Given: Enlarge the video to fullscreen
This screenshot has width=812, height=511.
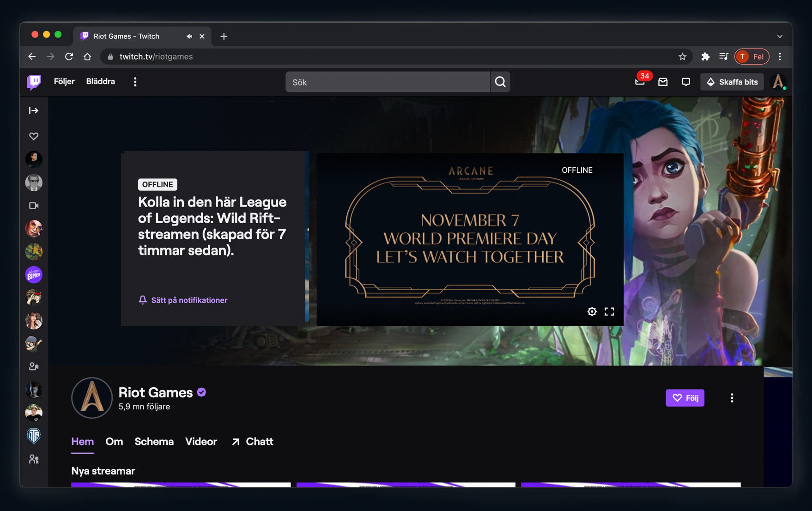Looking at the screenshot, I should [x=609, y=311].
